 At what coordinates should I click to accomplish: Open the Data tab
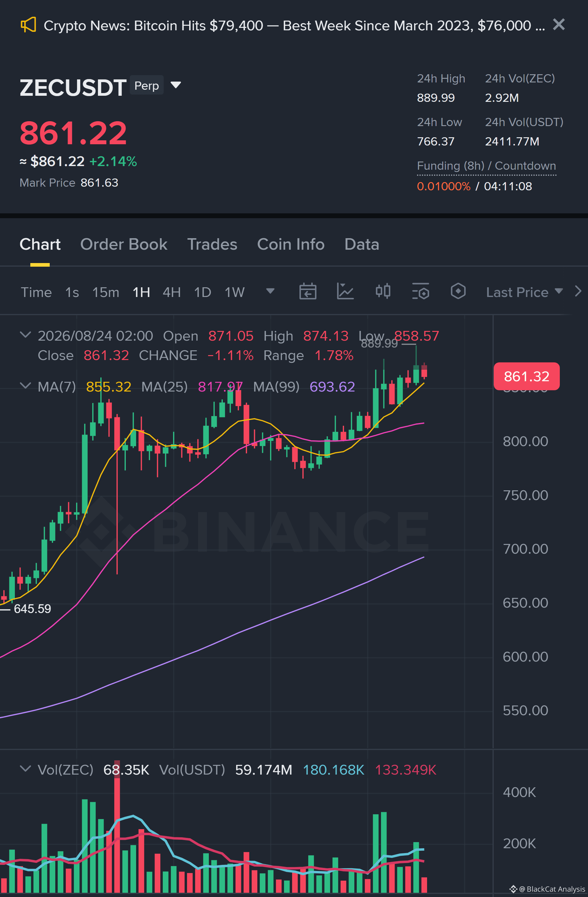(x=362, y=244)
